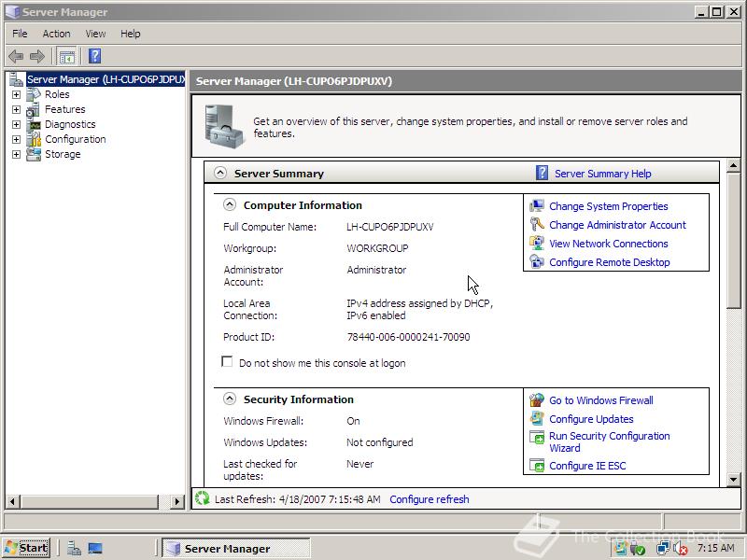The height and width of the screenshot is (560, 747).
Task: Click the Product ID value 78440-006-0000241-70090
Action: point(408,337)
